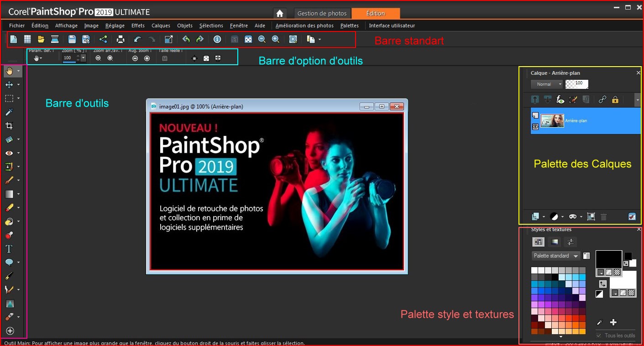This screenshot has width=644, height=346.
Task: Toggle visibility of the Arrière-plan layer
Action: tap(535, 127)
